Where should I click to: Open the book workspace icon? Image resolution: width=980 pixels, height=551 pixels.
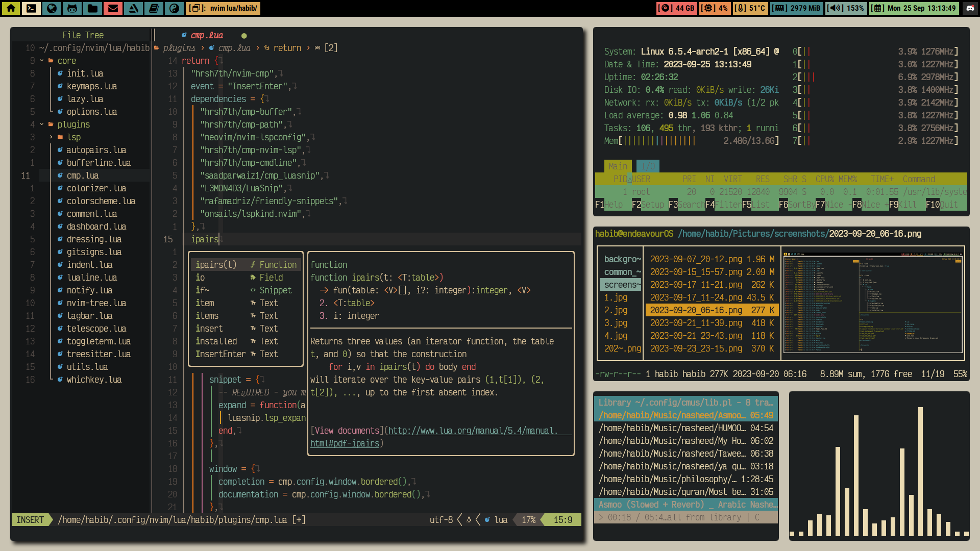click(154, 8)
